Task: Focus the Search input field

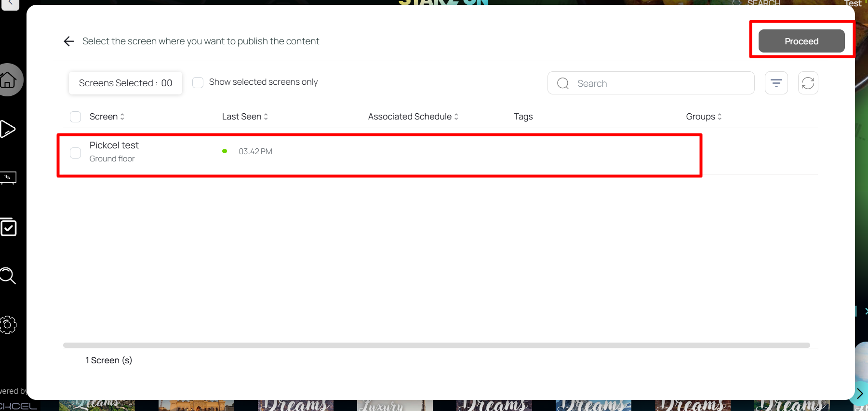Action: (660, 83)
